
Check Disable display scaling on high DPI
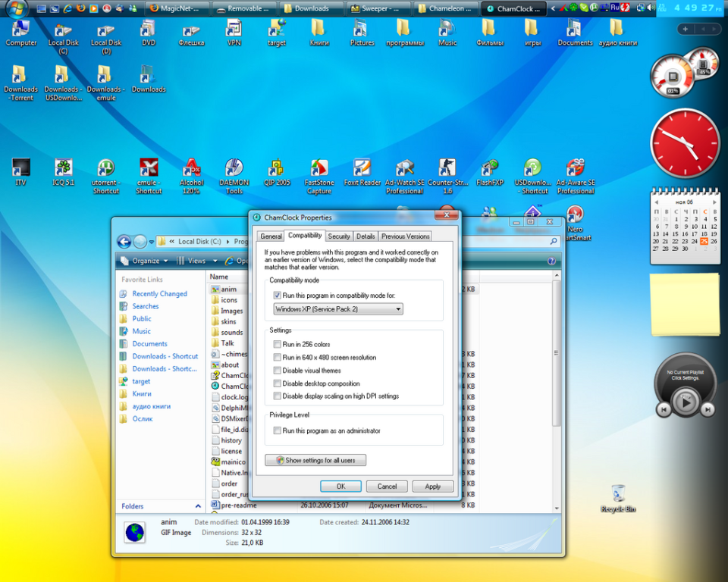coord(278,396)
